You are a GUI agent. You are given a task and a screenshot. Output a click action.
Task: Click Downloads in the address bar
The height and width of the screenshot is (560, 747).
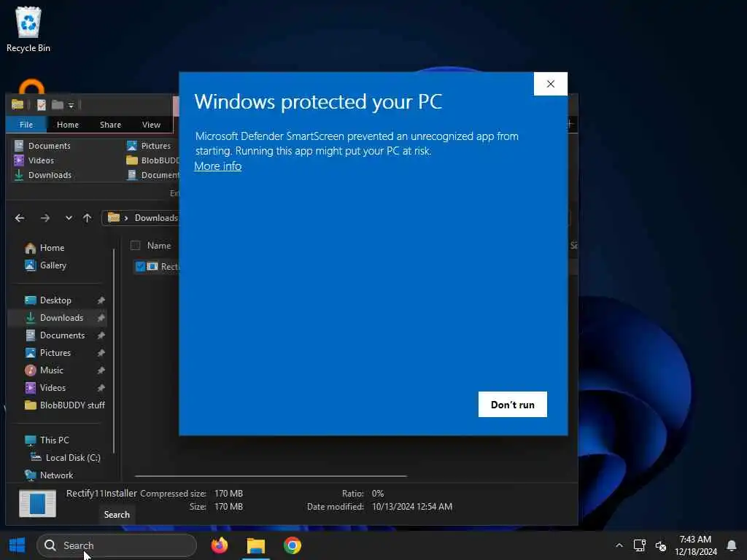tap(156, 217)
